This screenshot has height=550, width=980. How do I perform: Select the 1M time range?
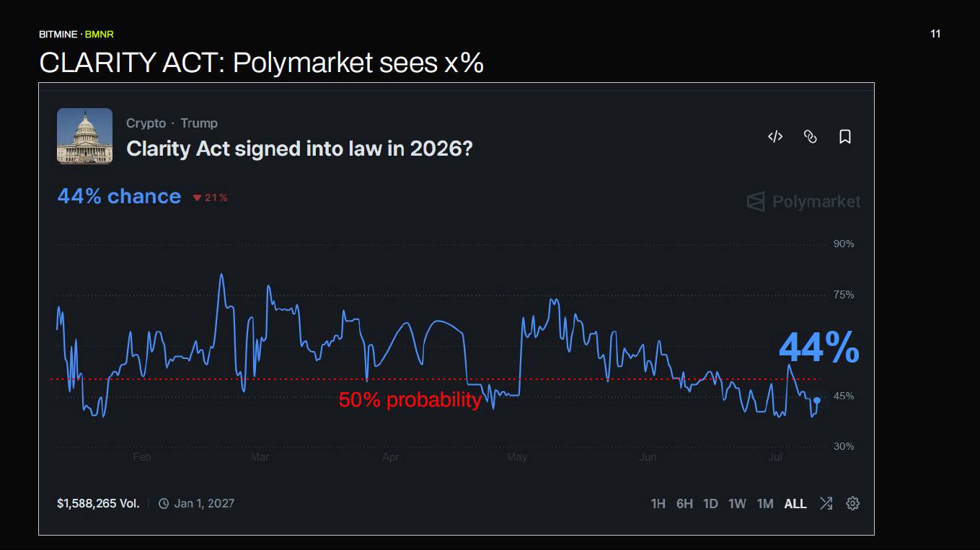point(765,504)
